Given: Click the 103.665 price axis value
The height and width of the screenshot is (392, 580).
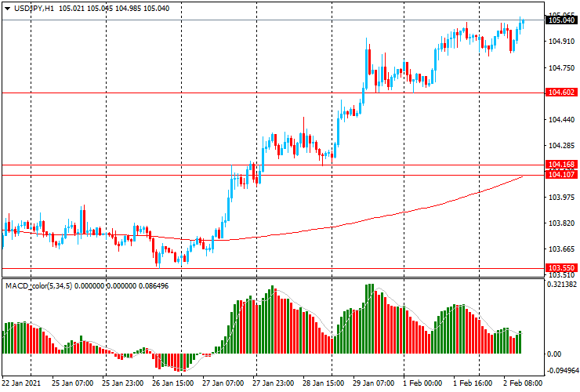Looking at the screenshot, I should click(561, 249).
